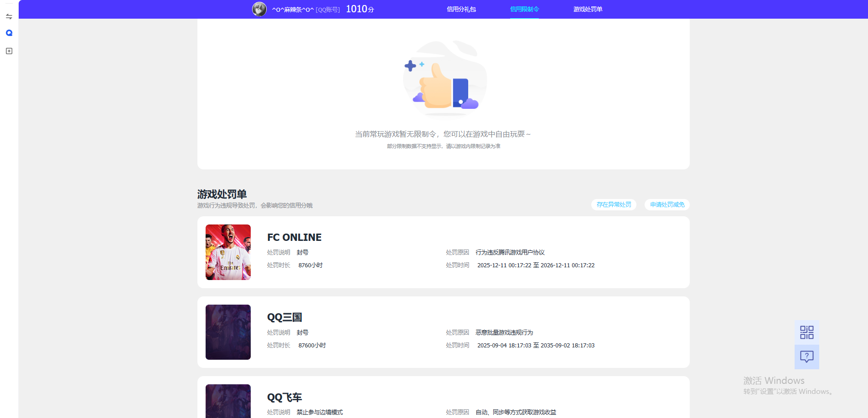Click 当前常玩游戏暂无限制令 message text
Viewport: 868px width, 418px height.
443,134
